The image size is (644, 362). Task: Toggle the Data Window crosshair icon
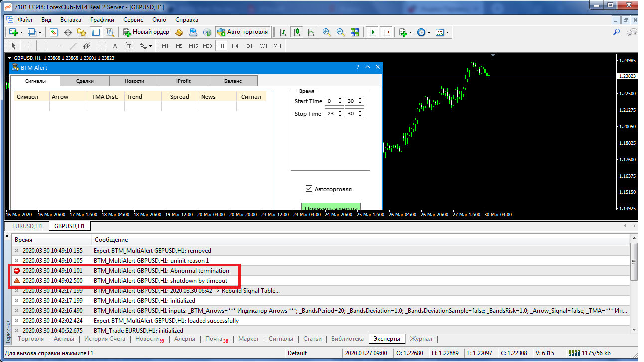tap(68, 32)
